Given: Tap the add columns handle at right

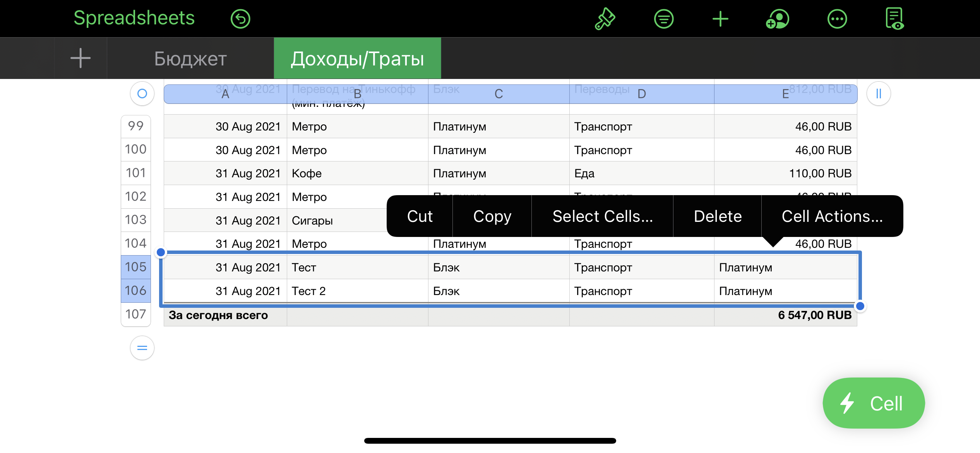Looking at the screenshot, I should pyautogui.click(x=879, y=93).
